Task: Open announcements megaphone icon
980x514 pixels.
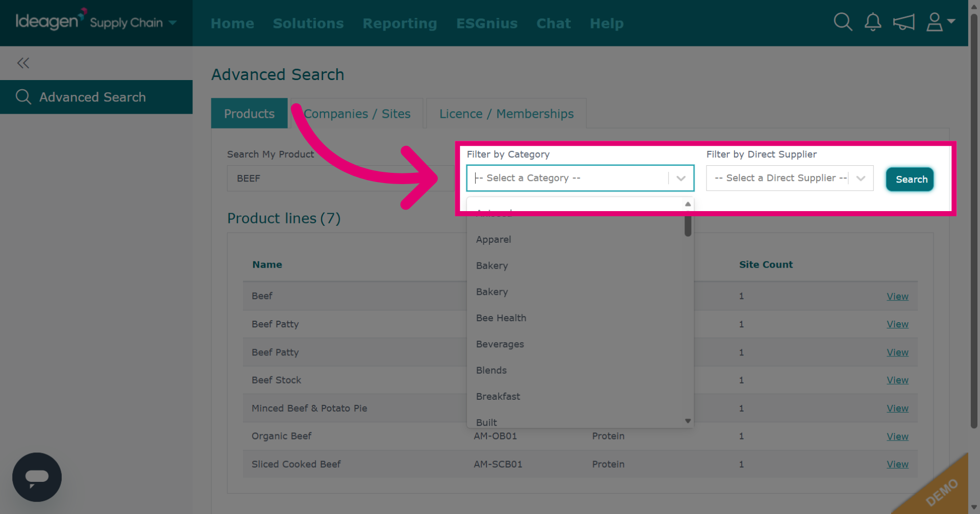Action: point(903,22)
